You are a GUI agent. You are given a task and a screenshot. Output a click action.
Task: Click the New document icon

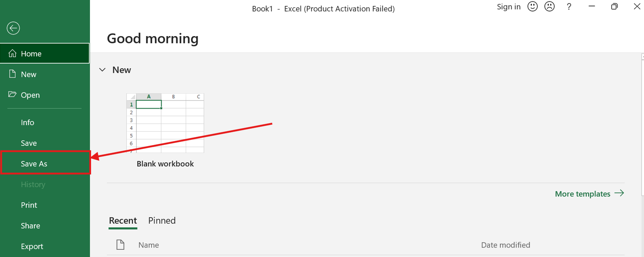[13, 74]
